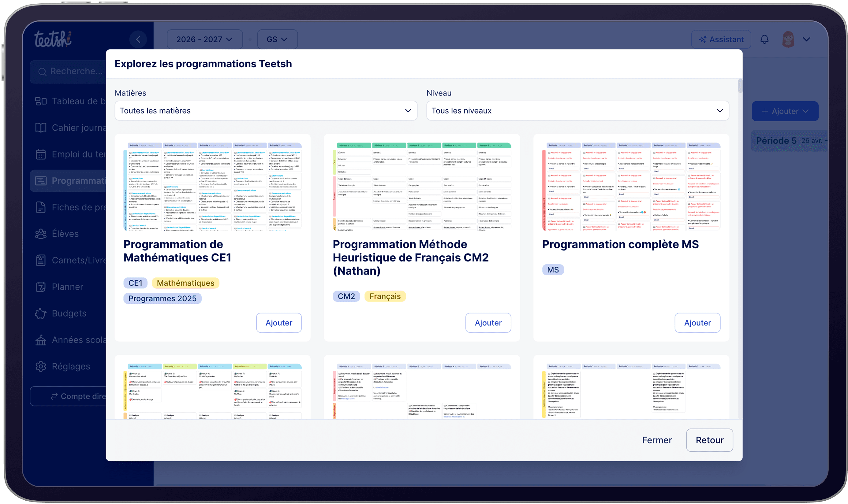Expand the account menu chevron
The width and height of the screenshot is (848, 504).
[x=807, y=39]
